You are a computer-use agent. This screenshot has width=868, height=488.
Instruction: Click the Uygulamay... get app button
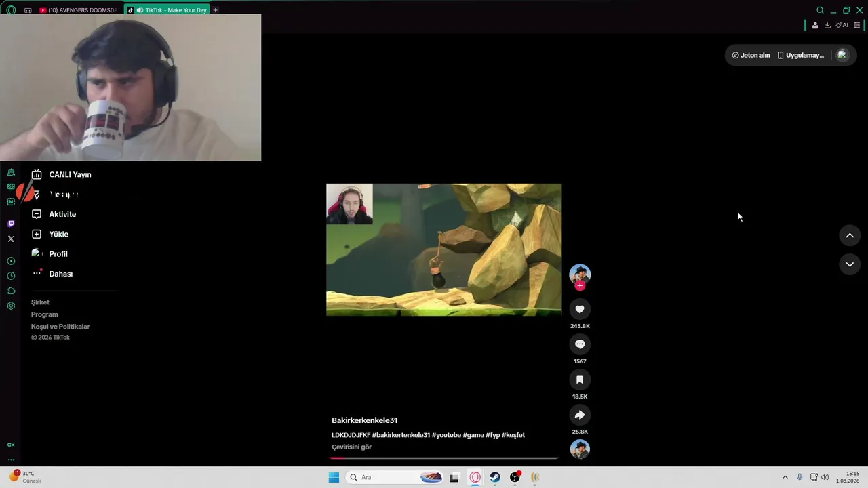(x=801, y=55)
